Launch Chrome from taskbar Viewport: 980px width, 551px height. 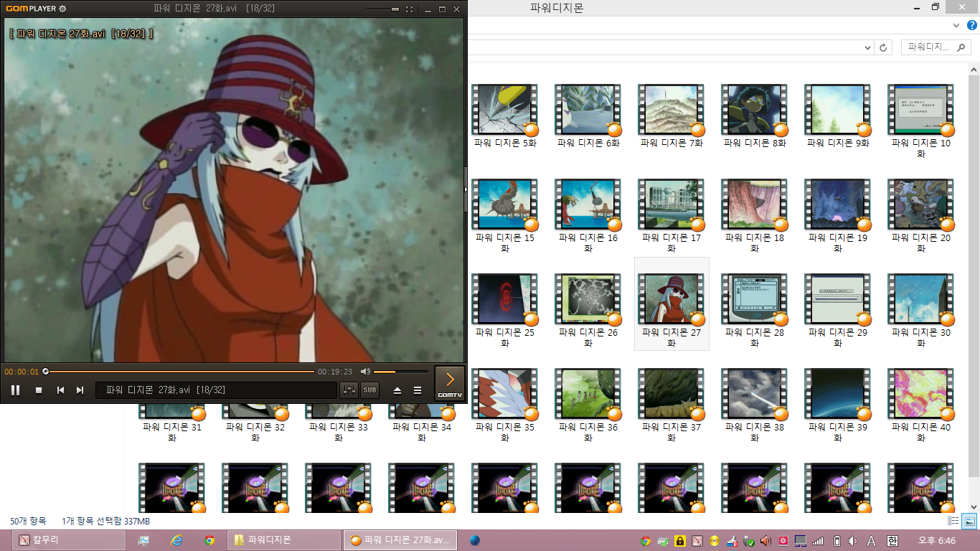[x=209, y=540]
